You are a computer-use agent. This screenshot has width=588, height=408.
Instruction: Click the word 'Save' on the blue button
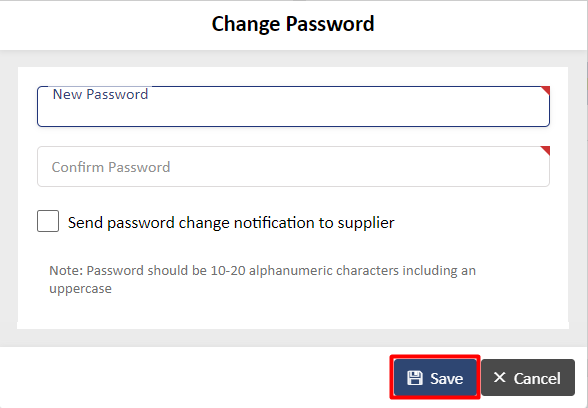pos(446,378)
